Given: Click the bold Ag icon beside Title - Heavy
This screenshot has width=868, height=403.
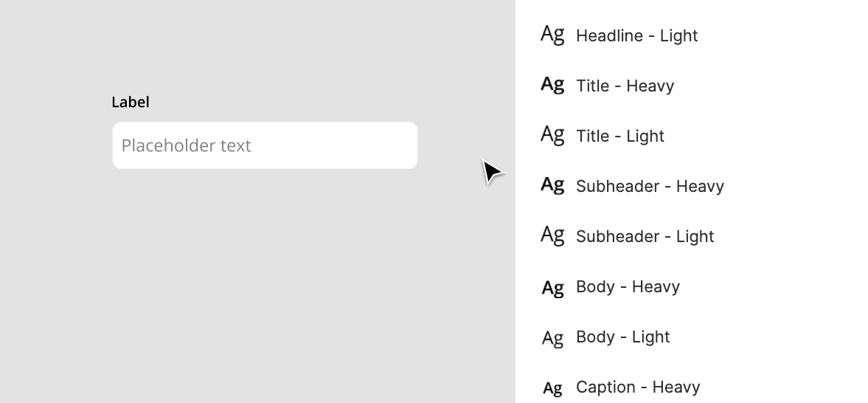Looking at the screenshot, I should pos(552,86).
